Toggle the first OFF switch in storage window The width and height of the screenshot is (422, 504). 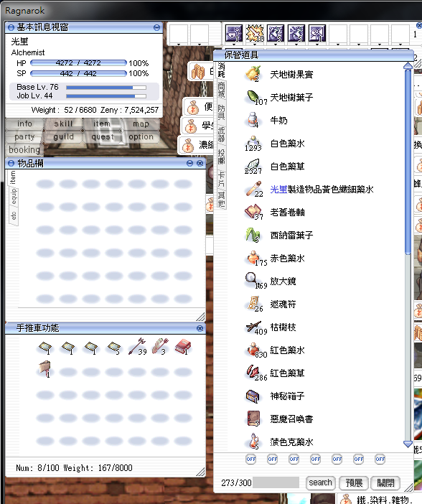click(251, 459)
